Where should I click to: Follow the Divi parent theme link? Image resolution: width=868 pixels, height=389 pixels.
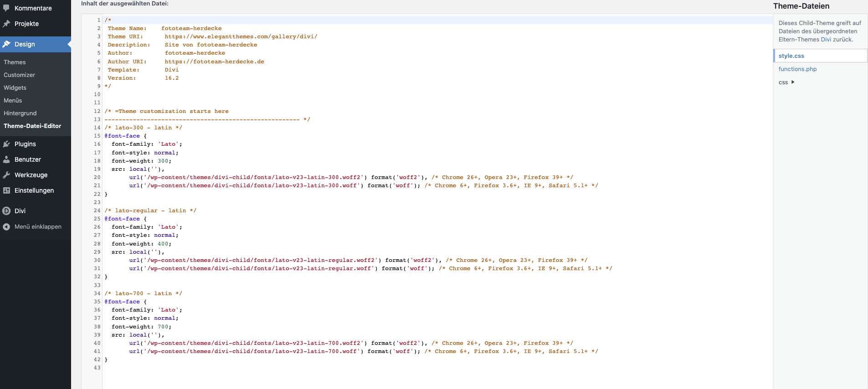[826, 39]
